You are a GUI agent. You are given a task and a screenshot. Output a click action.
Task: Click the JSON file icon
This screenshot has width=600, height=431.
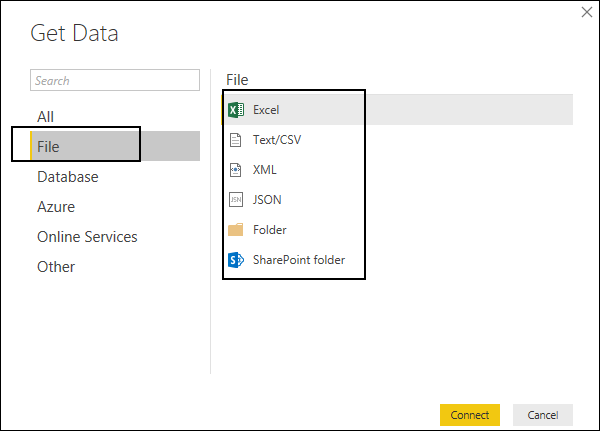[x=236, y=200]
